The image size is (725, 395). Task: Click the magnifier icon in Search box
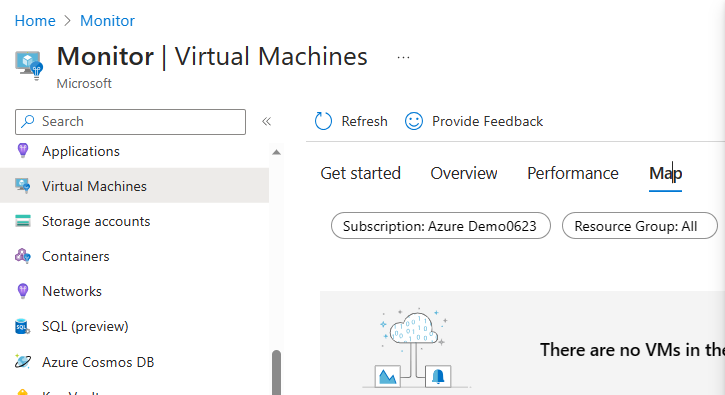28,121
